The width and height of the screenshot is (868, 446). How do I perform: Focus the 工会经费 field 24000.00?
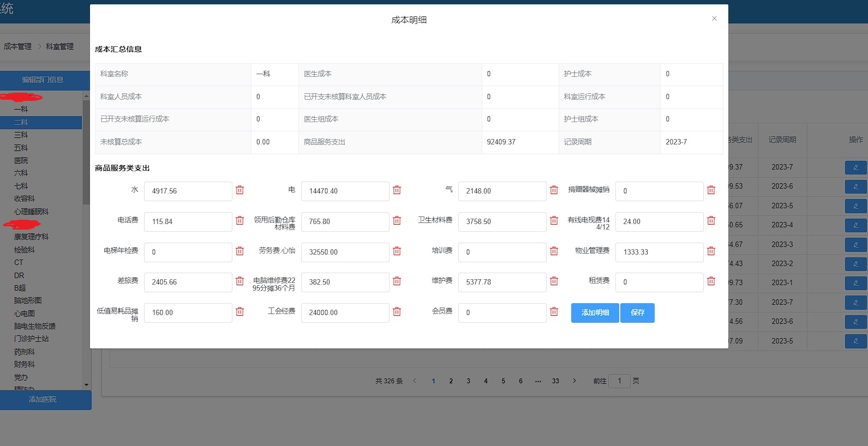345,313
